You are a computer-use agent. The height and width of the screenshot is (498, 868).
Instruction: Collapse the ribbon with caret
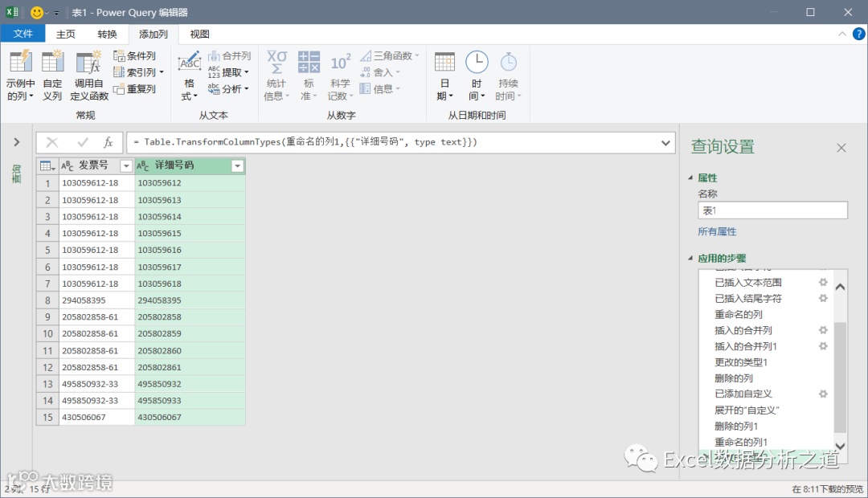pos(842,35)
